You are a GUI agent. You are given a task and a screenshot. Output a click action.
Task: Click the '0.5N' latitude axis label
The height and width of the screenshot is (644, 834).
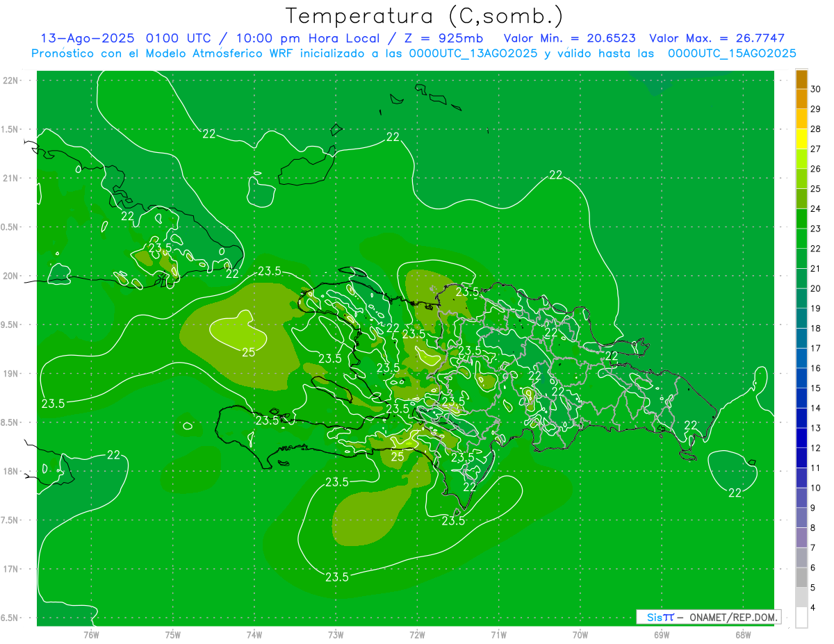coord(10,227)
